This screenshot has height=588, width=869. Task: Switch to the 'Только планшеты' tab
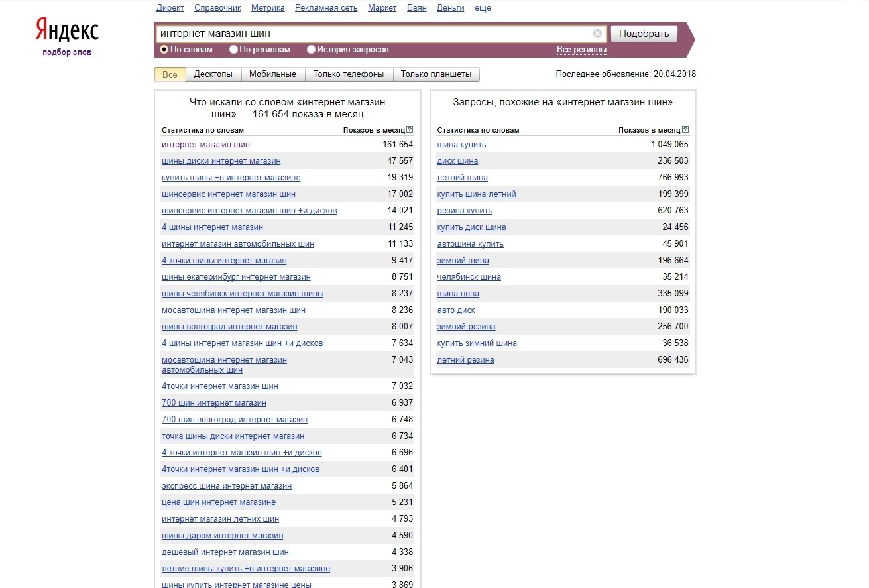(436, 74)
